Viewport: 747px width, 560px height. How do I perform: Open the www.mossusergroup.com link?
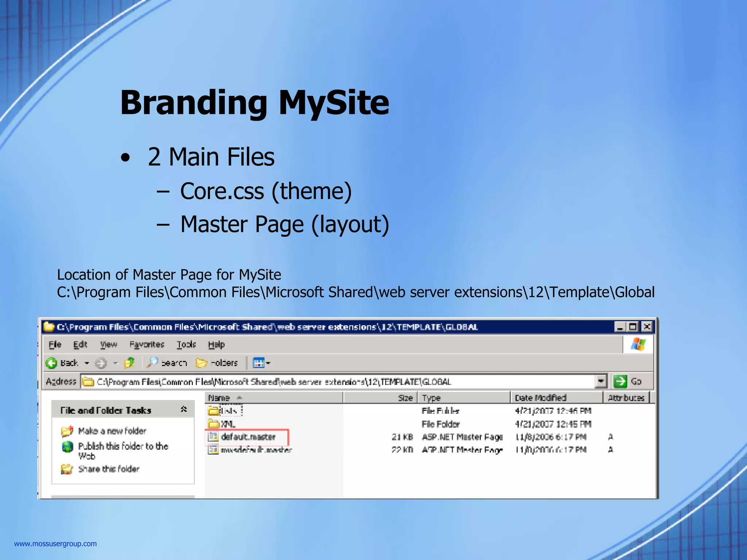coord(55,544)
